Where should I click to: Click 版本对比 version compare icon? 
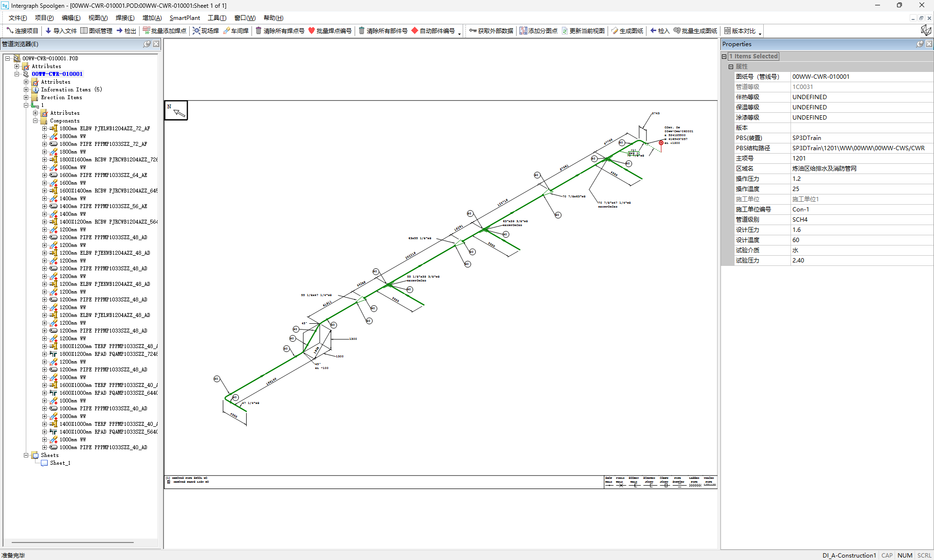(727, 31)
